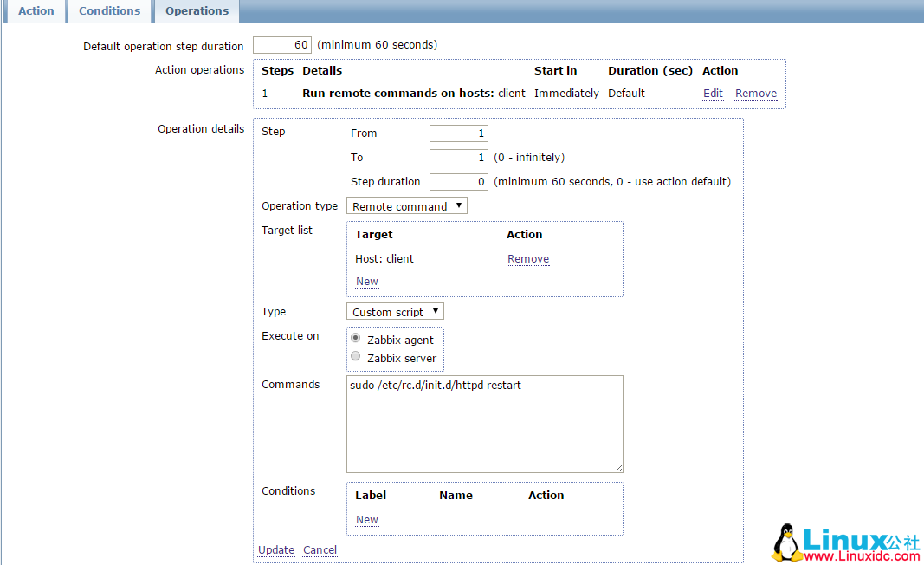Add New target to target list
This screenshot has height=565, width=924.
pyautogui.click(x=367, y=282)
